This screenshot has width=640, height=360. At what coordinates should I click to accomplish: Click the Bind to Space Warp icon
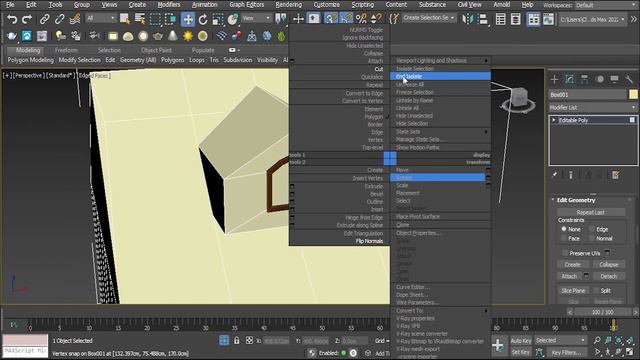click(75, 19)
